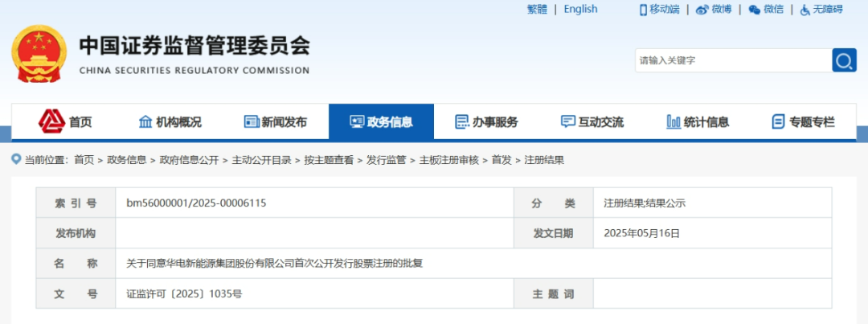Open the WeChat 微信 icon link
Image resolution: width=868 pixels, height=324 pixels.
pyautogui.click(x=754, y=10)
